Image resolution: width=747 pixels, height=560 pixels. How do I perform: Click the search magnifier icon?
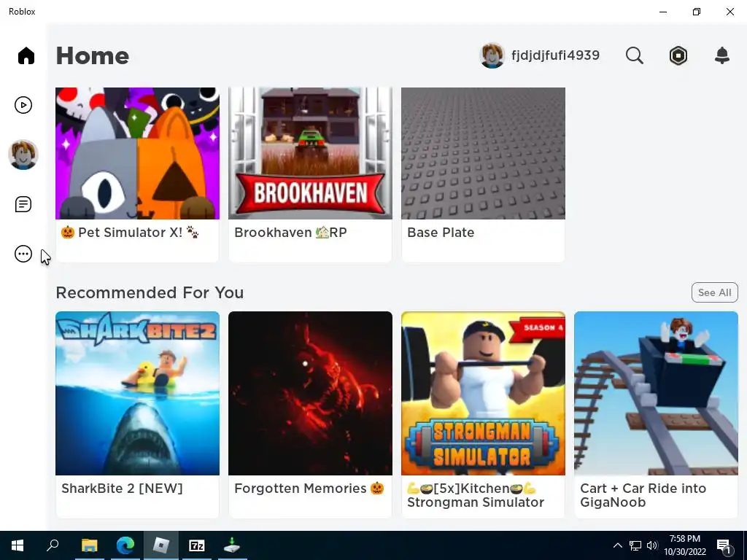[x=634, y=55]
